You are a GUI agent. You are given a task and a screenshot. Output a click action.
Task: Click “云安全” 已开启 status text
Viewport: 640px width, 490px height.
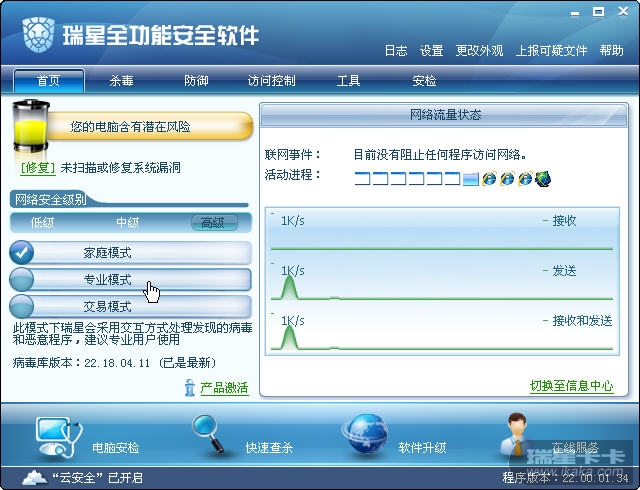click(97, 477)
